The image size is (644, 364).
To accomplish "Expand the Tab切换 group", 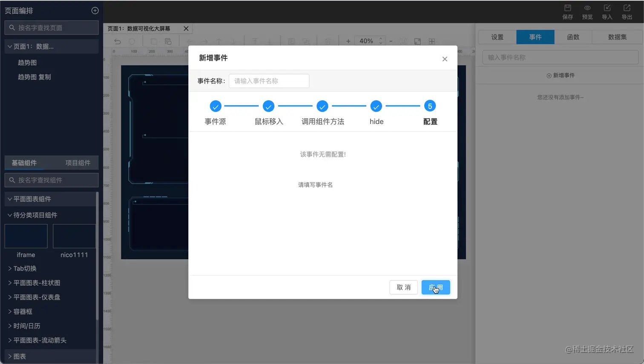I will pyautogui.click(x=10, y=269).
